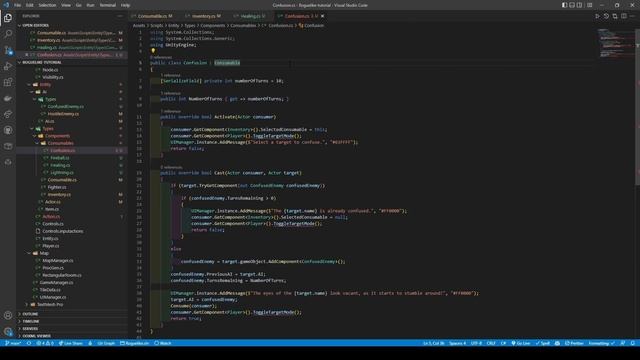Image resolution: width=640 pixels, height=360 pixels.
Task: Open the Terminal menu
Action: click(108, 5)
